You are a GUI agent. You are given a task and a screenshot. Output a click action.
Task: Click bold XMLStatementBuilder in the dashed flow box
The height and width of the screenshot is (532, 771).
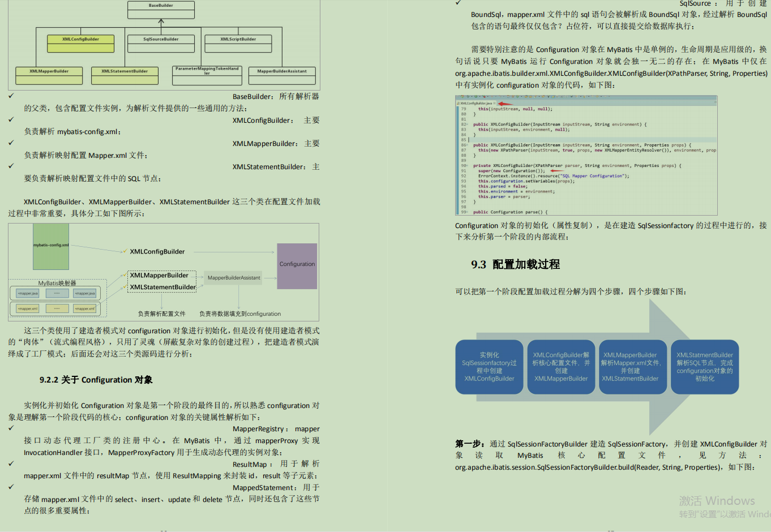click(163, 288)
